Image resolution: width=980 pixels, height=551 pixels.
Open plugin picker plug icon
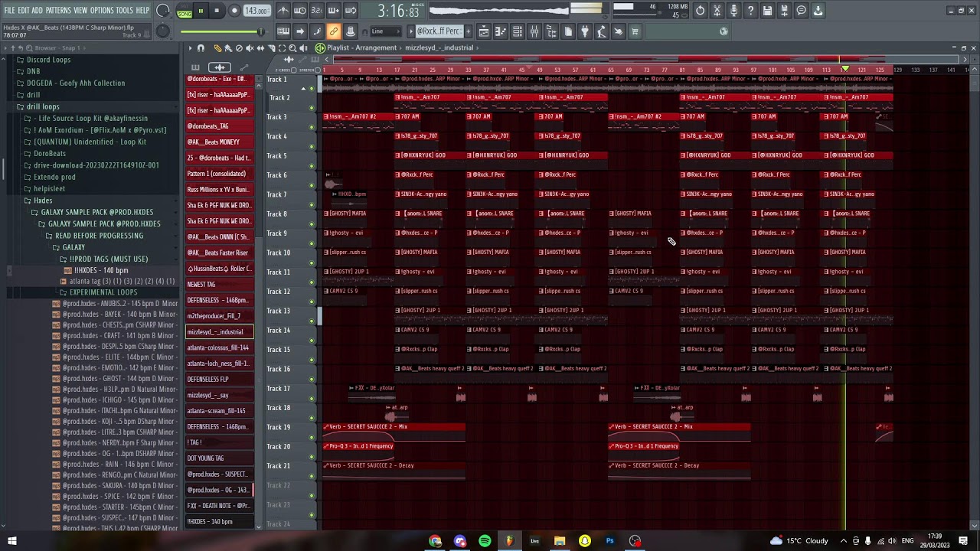coord(585,31)
